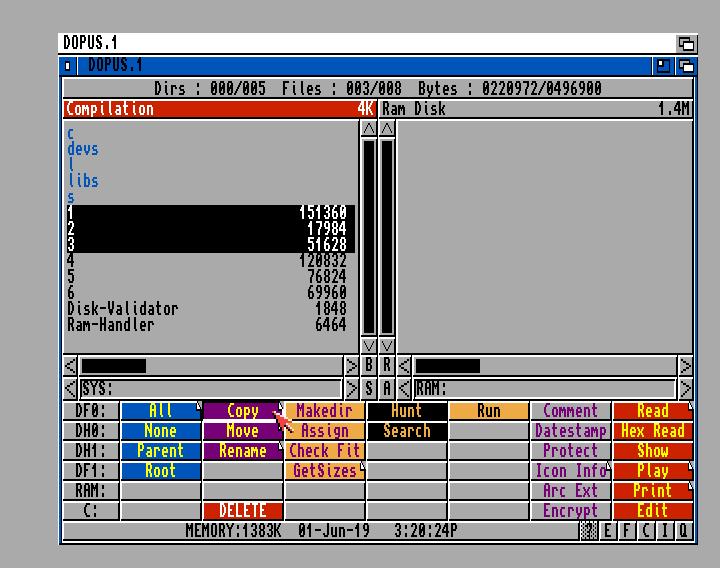Select the Disk-Validator file
720x568 pixels.
(122, 309)
